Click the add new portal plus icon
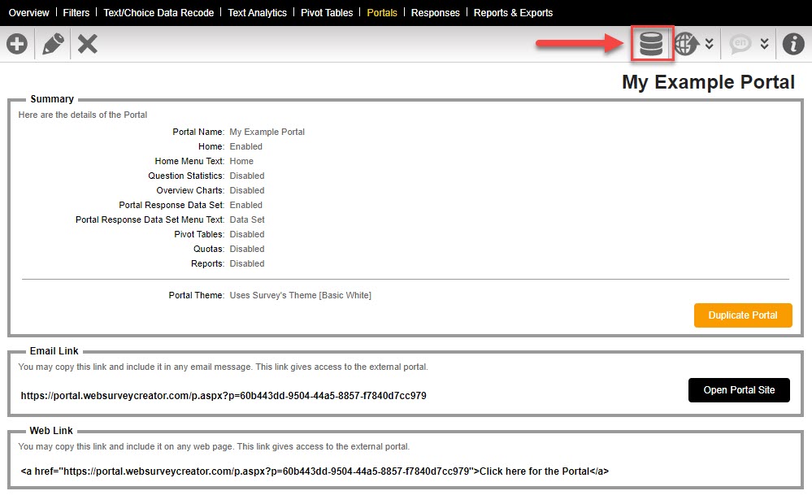Image resolution: width=812 pixels, height=504 pixels. coord(17,44)
